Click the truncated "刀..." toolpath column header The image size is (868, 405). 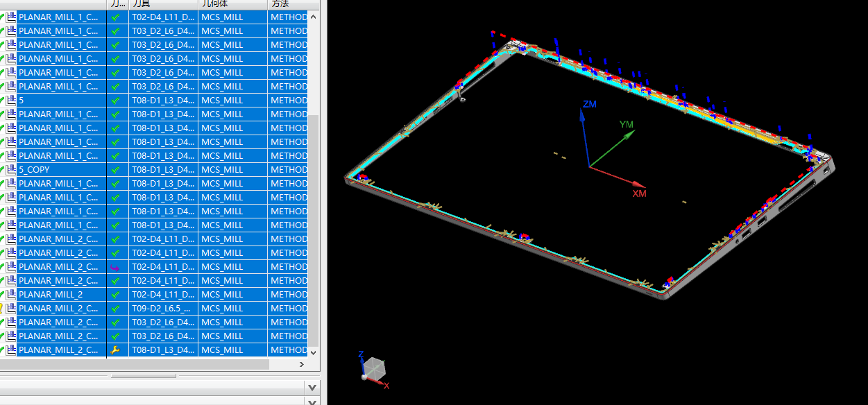tap(117, 4)
